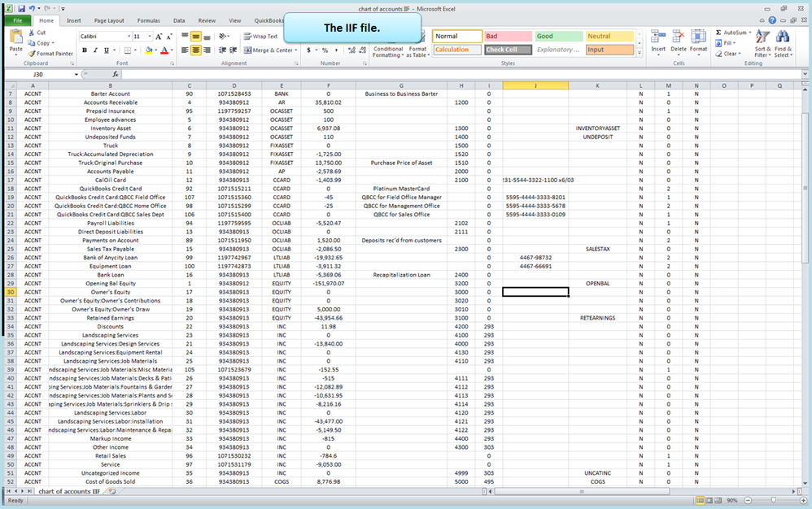Click the Delete cells icon
The height and width of the screenshot is (509, 812).
[x=679, y=37]
